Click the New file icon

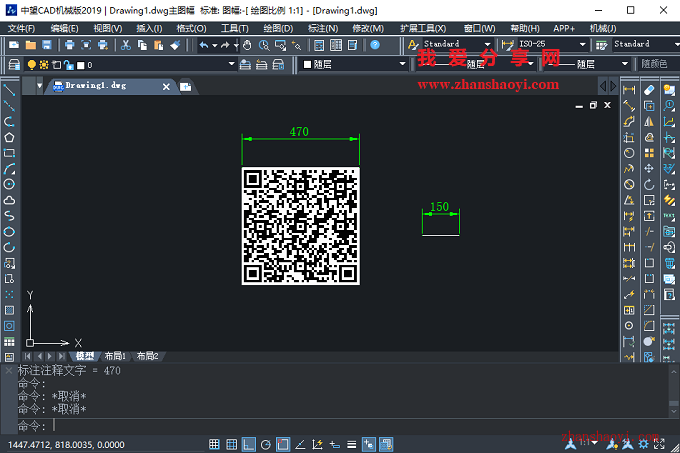click(14, 45)
